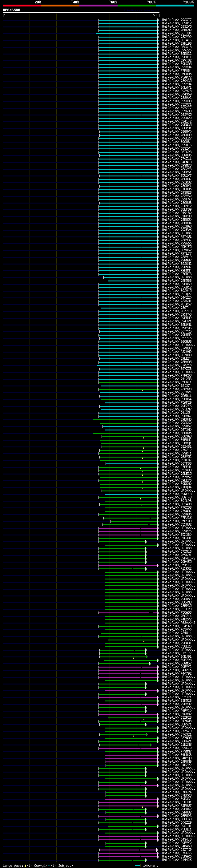
Task: Select label UniRef100_Q67VP4
Action: point(177,392)
